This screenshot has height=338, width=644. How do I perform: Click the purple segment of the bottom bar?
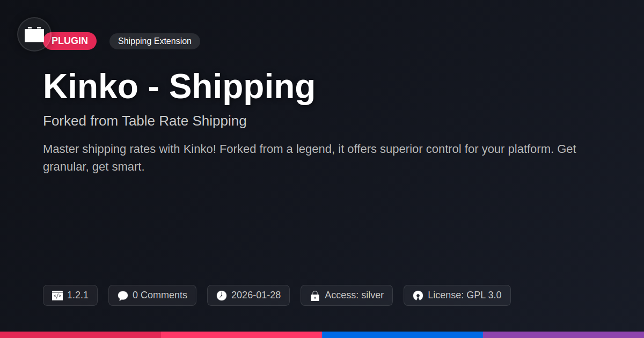click(563, 334)
